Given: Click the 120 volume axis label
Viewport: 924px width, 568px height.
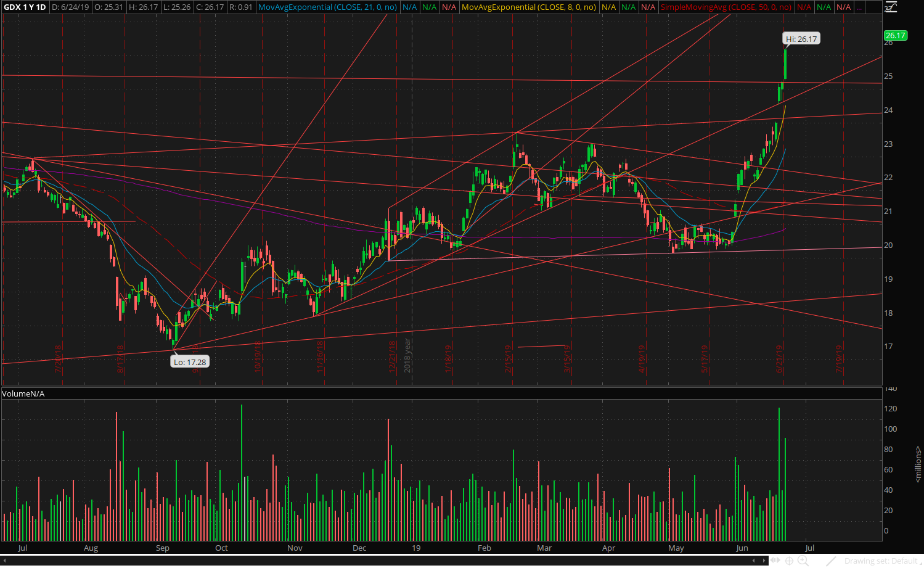Looking at the screenshot, I should 891,409.
